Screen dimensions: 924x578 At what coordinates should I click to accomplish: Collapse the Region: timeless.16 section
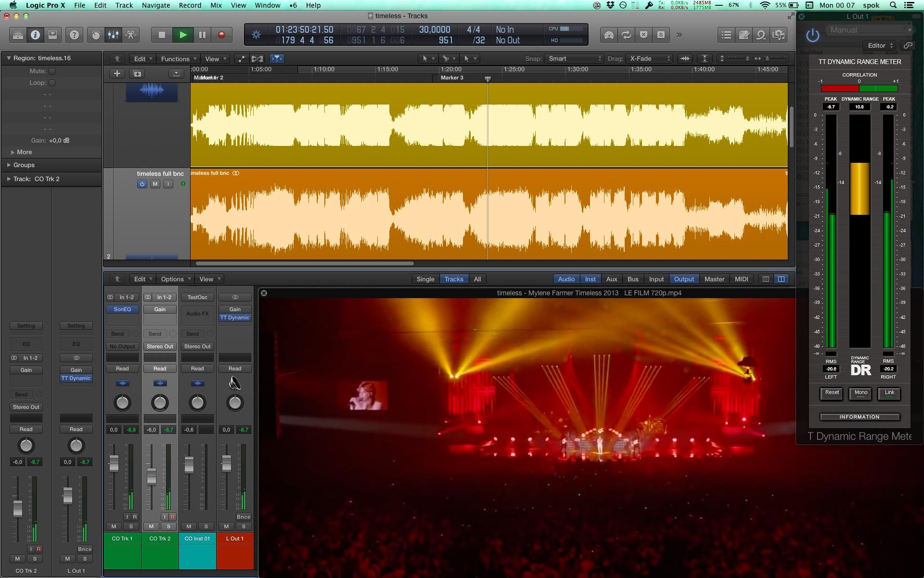click(x=9, y=58)
